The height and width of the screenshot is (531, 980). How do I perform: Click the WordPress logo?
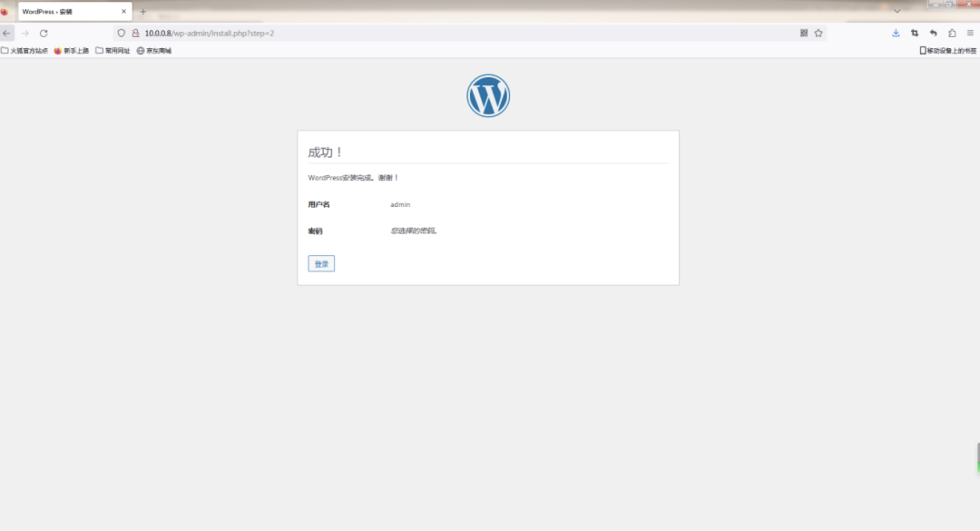pos(488,95)
